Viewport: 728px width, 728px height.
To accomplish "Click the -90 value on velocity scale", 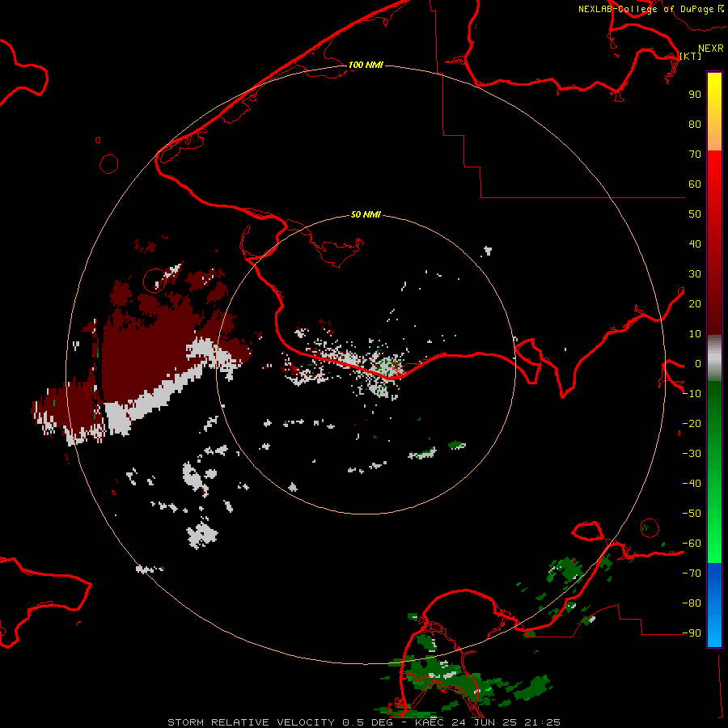I will click(692, 633).
